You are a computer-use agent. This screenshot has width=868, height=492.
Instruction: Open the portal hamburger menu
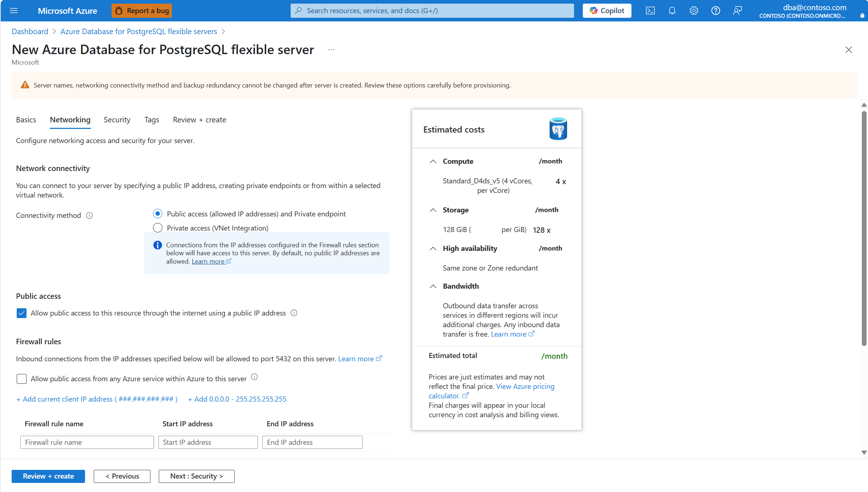pyautogui.click(x=13, y=11)
